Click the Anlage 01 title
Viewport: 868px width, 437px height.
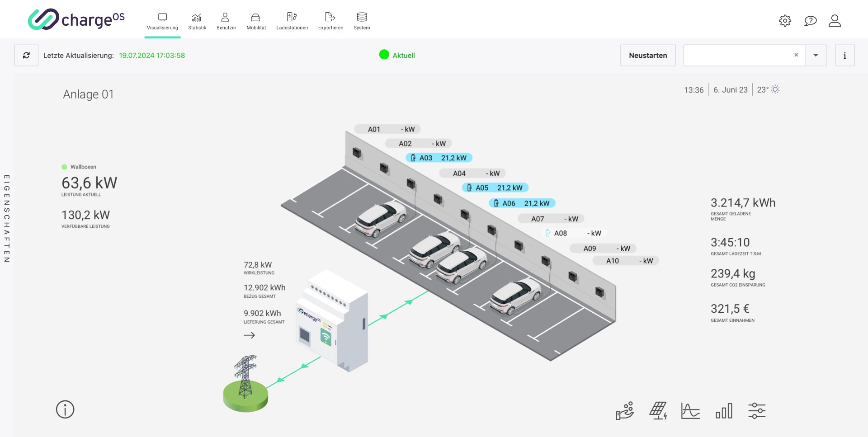[88, 94]
